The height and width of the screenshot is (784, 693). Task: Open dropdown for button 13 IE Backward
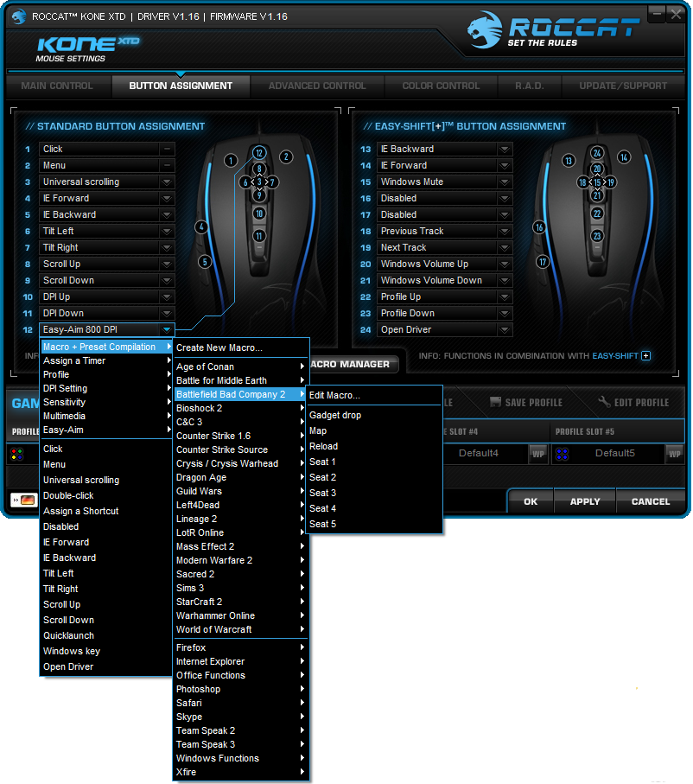click(x=505, y=149)
